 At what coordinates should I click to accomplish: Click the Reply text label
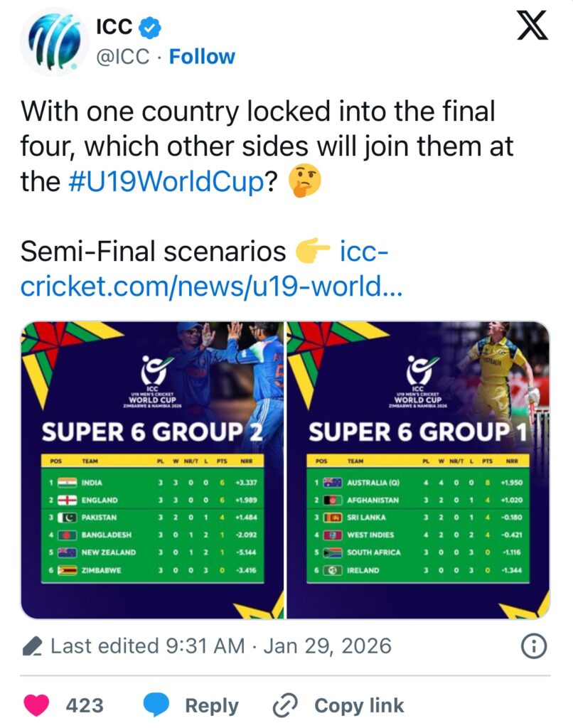211,705
